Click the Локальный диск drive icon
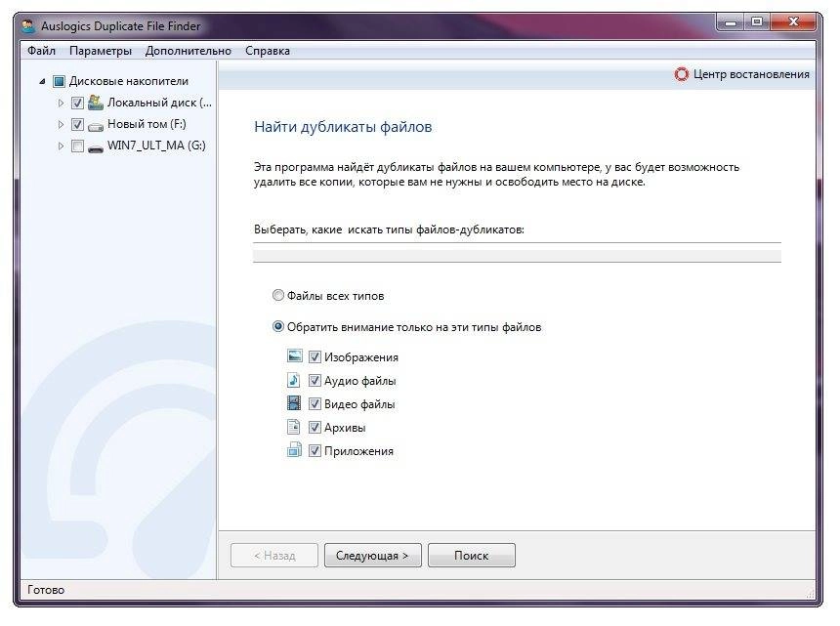The image size is (840, 626). [x=96, y=103]
